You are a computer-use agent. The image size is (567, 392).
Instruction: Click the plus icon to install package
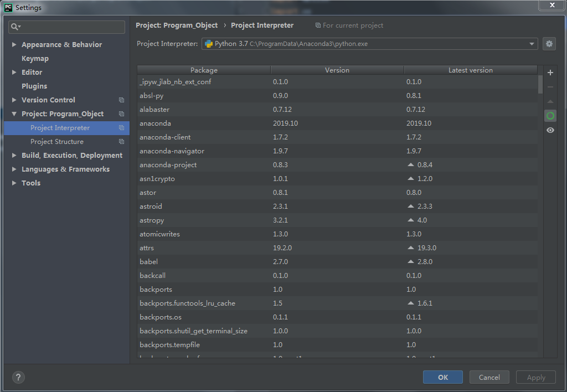[550, 73]
